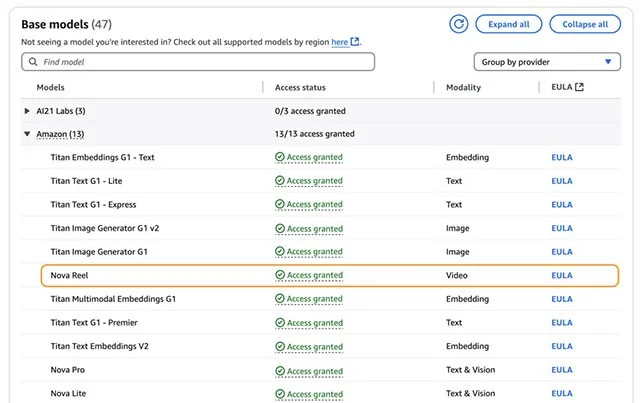Open EULA link for Titan Image Generator G1 v2
The image size is (640, 403).
(x=562, y=228)
